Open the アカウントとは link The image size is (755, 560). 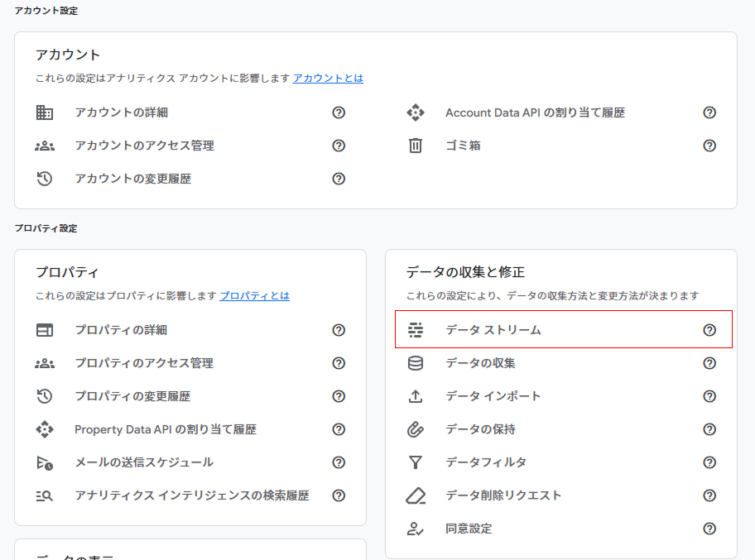coord(327,77)
